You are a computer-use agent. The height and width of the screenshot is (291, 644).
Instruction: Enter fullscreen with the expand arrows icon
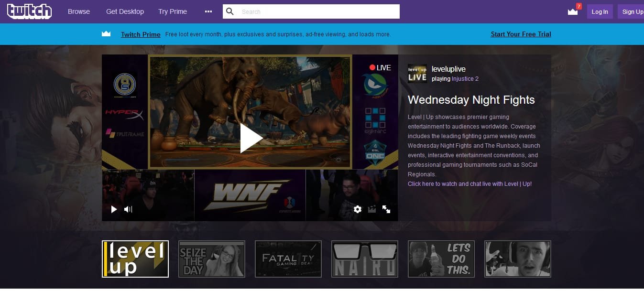386,209
